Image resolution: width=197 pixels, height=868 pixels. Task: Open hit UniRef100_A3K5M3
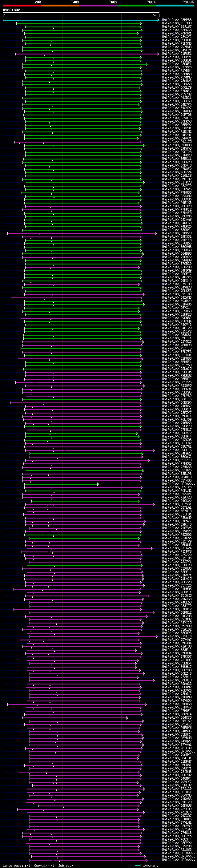pos(177,43)
